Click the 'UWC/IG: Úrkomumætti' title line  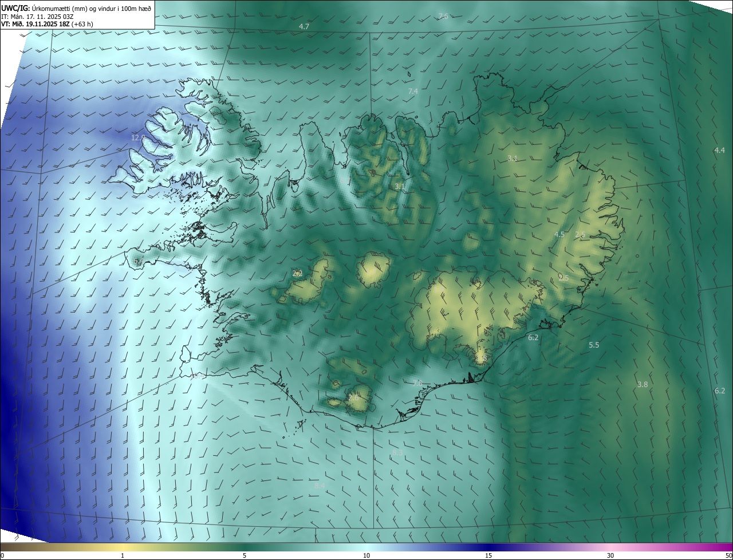[76, 8]
